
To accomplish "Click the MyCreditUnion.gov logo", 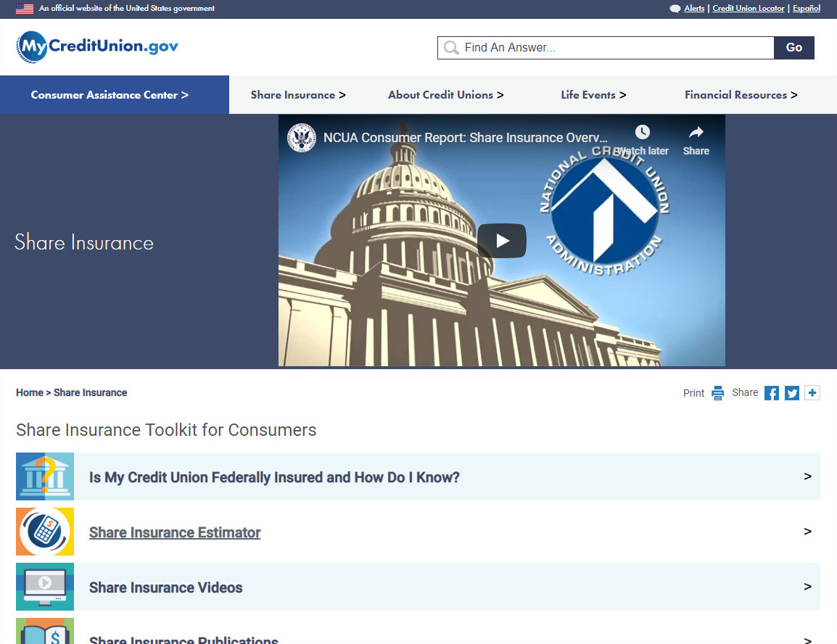I will coord(97,47).
